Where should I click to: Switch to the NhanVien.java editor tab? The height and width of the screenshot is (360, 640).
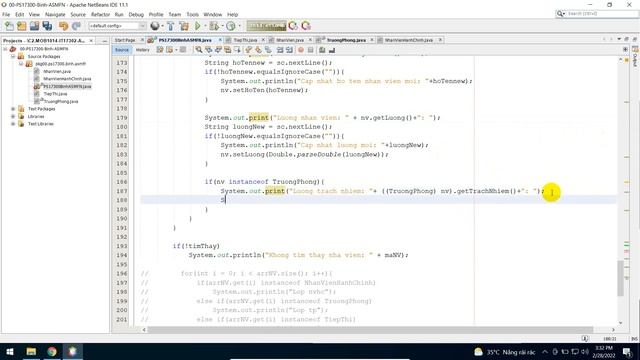tap(290, 40)
